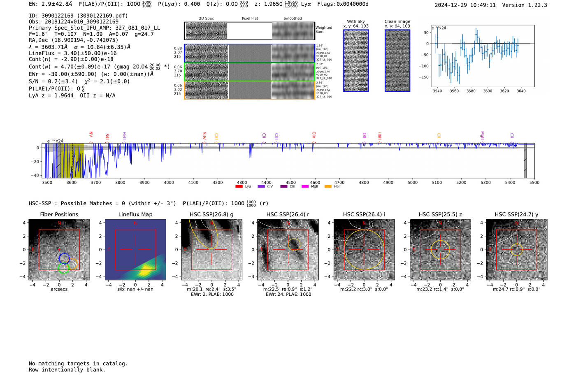Viewport: 576px width, 392px height.
Task: Open the HSC SSP(26.4) r cutout
Action: click(288, 249)
